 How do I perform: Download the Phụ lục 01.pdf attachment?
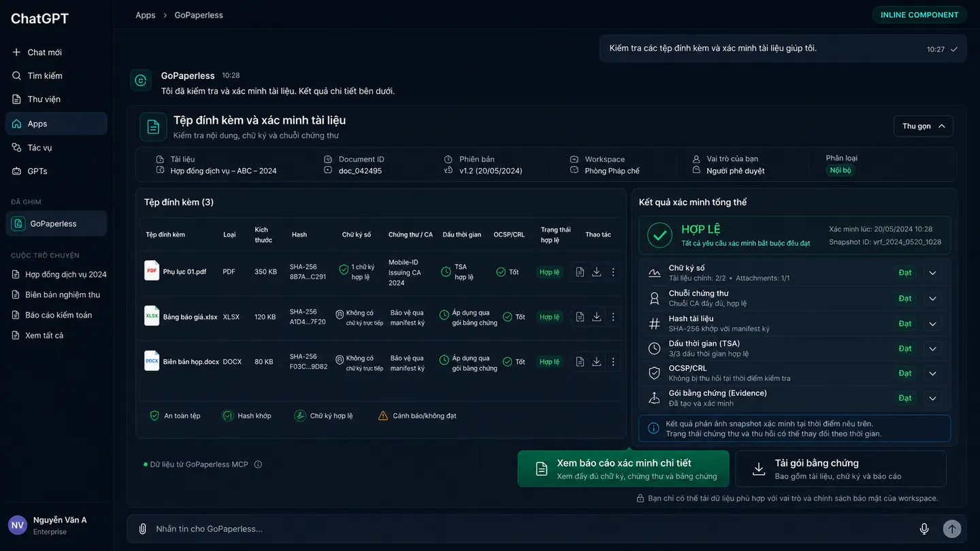pos(596,272)
